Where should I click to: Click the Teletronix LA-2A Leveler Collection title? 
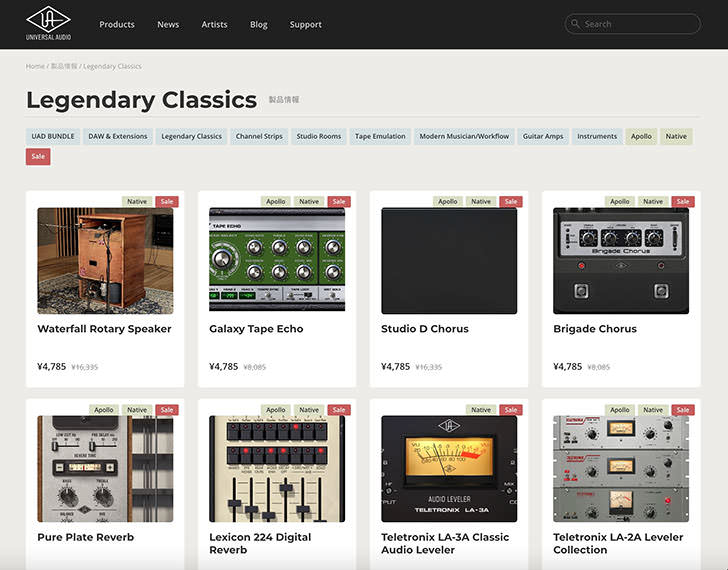coord(618,544)
